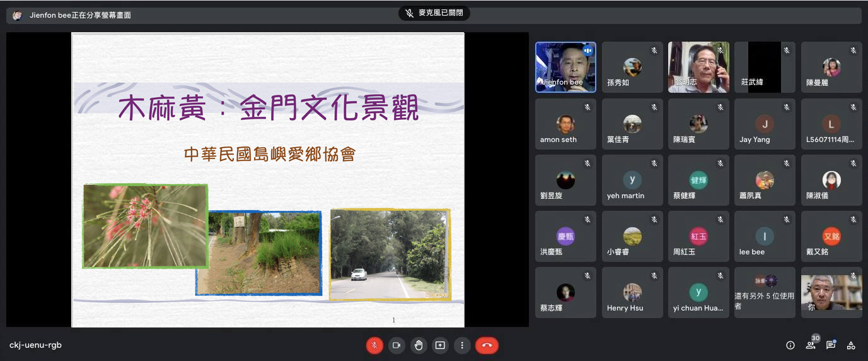
Task: Unmute the microphone button
Action: click(x=374, y=345)
